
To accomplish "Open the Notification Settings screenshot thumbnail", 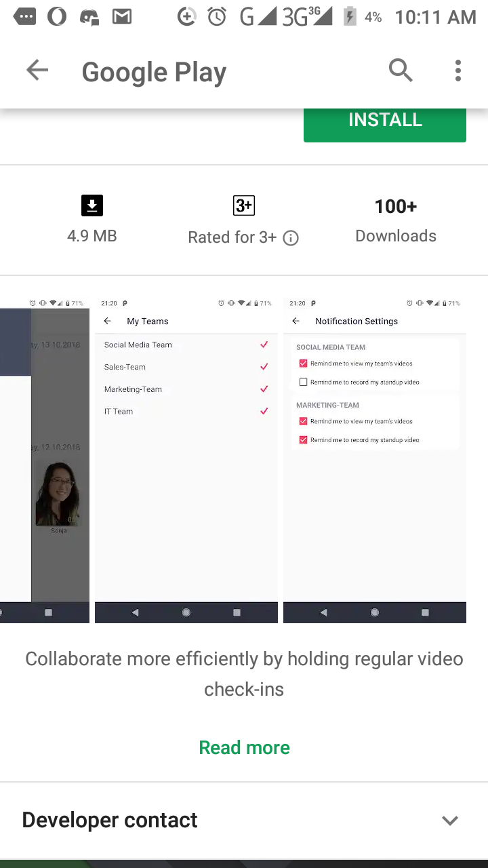I will point(375,459).
